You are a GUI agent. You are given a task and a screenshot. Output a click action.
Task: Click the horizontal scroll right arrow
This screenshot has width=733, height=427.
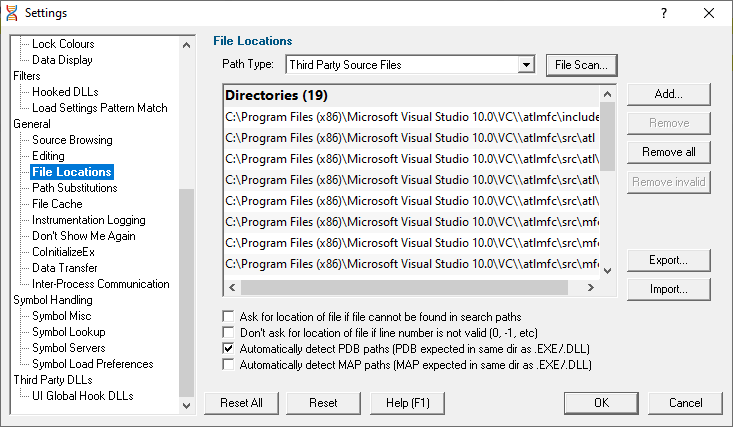(591, 287)
